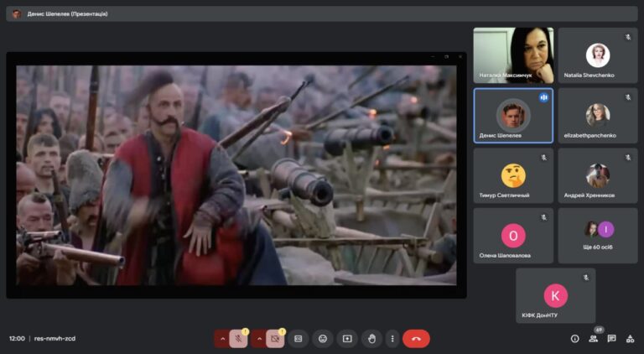Click the presenter avatar in the top bar
The height and width of the screenshot is (354, 644).
click(x=17, y=14)
